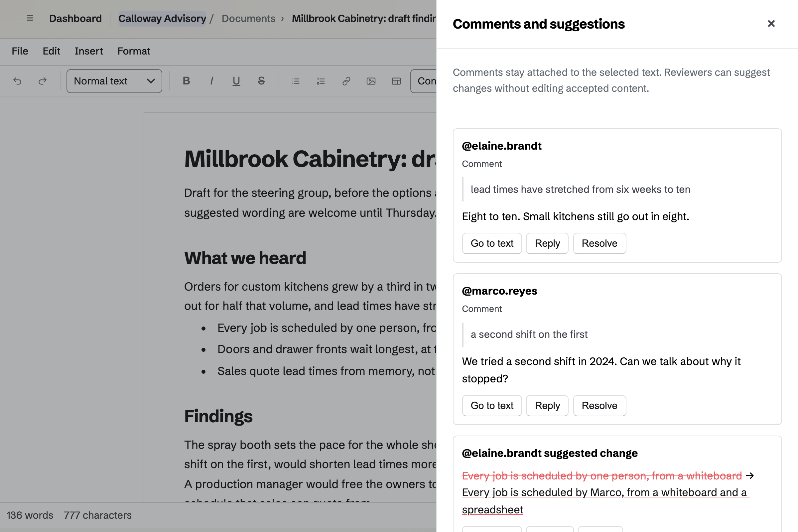Insert a bulleted list
Image resolution: width=798 pixels, height=532 pixels.
[x=296, y=81]
